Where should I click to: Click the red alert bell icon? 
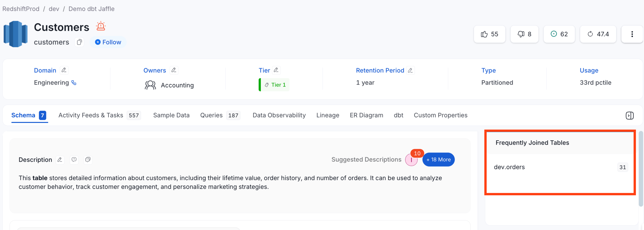click(x=101, y=26)
